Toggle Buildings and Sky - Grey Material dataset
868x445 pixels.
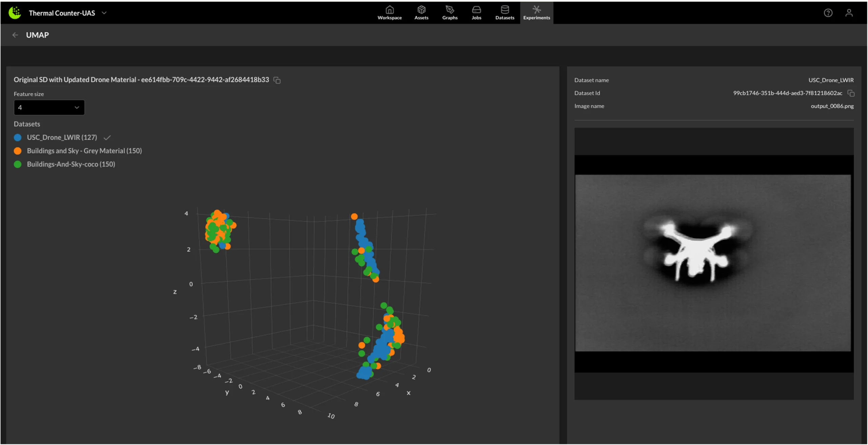click(x=84, y=151)
